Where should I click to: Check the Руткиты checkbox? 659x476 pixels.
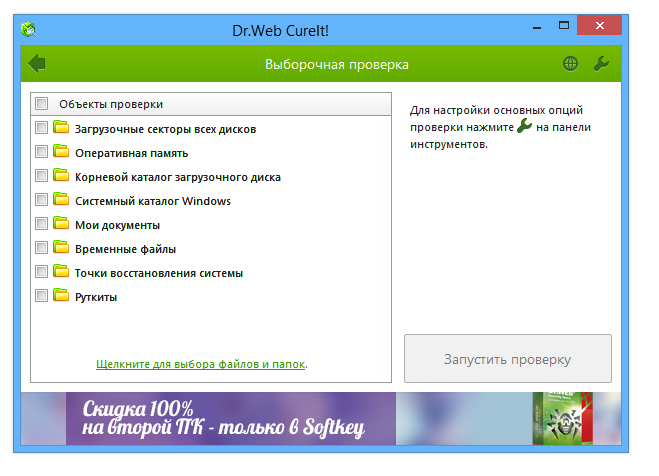42,295
